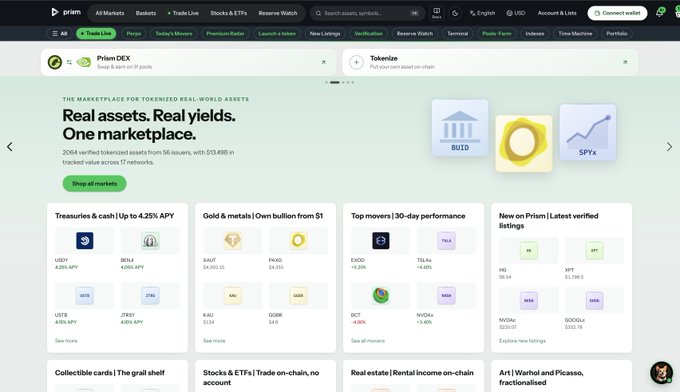Open the GGBR asset icon
The width and height of the screenshot is (680, 392).
(x=298, y=295)
